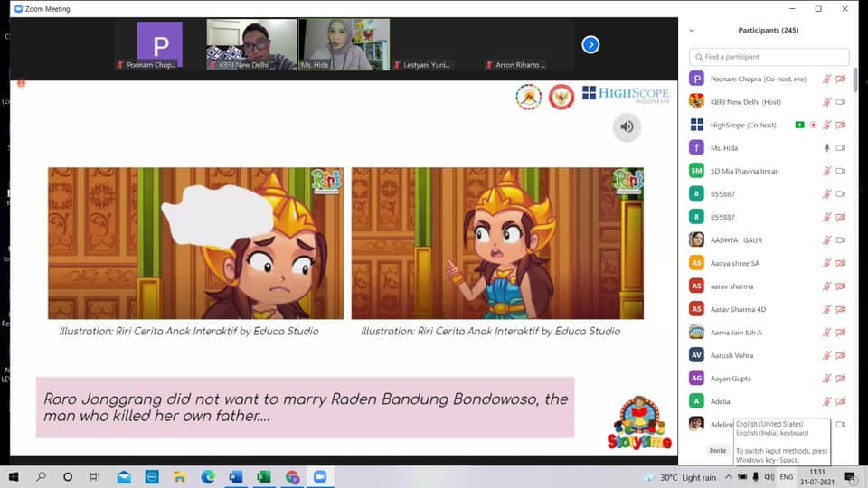The height and width of the screenshot is (488, 868).
Task: Toggle KBRI New Delhi's video camera icon
Action: click(x=840, y=102)
